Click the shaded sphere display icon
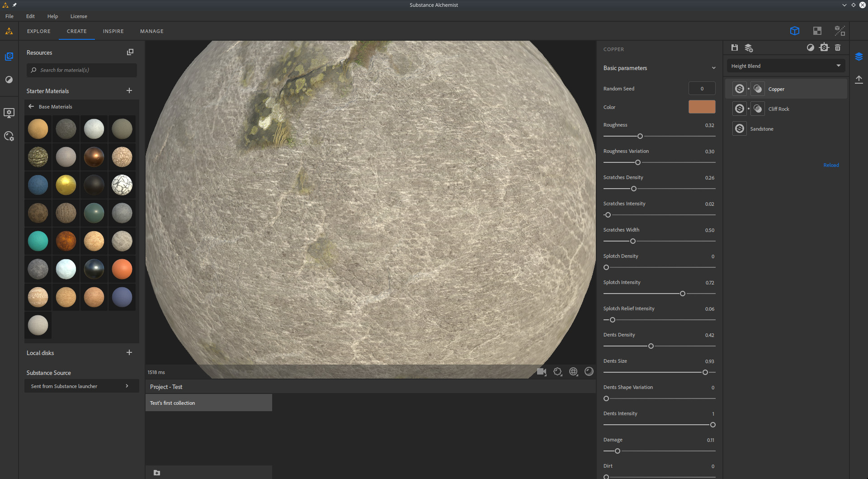868x479 pixels. point(589,371)
